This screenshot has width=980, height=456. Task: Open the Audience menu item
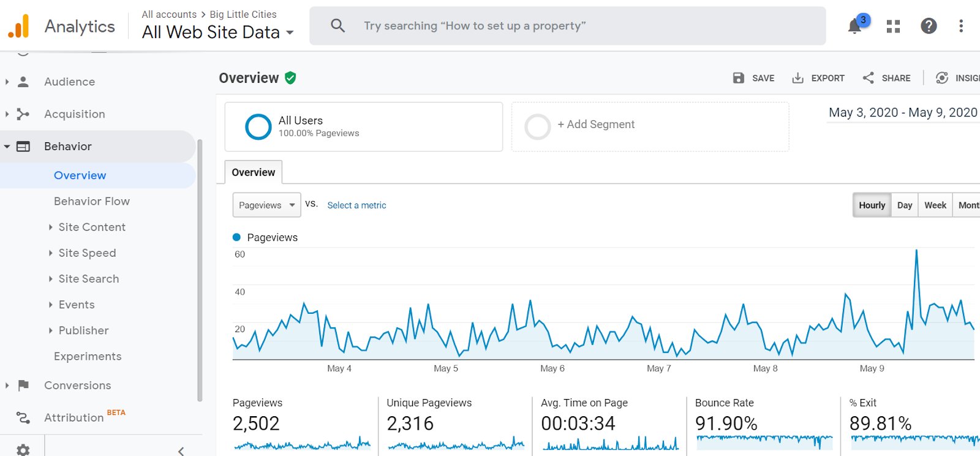pyautogui.click(x=69, y=82)
